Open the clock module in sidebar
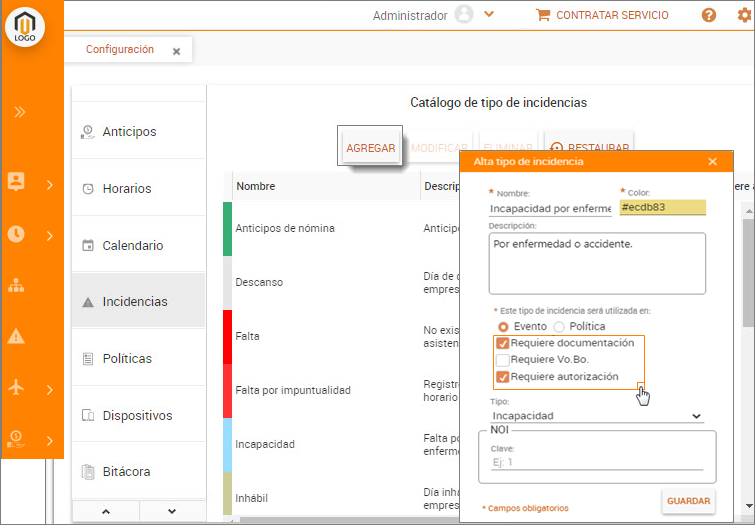Image resolution: width=755 pixels, height=525 pixels. (16, 234)
